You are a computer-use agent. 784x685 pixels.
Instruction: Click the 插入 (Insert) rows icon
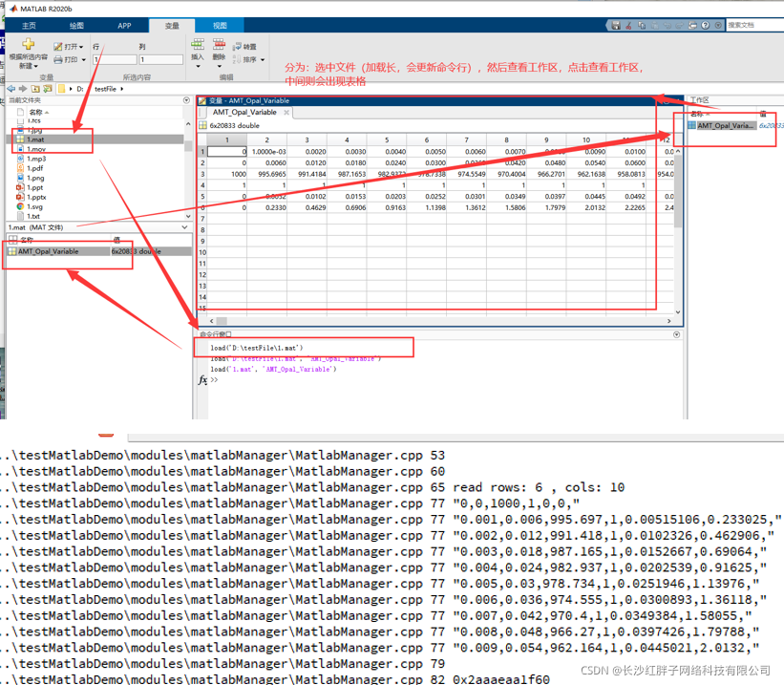click(x=198, y=45)
